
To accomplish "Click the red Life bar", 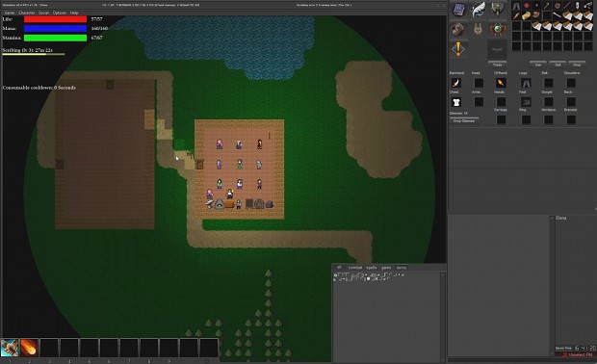I will [55, 19].
